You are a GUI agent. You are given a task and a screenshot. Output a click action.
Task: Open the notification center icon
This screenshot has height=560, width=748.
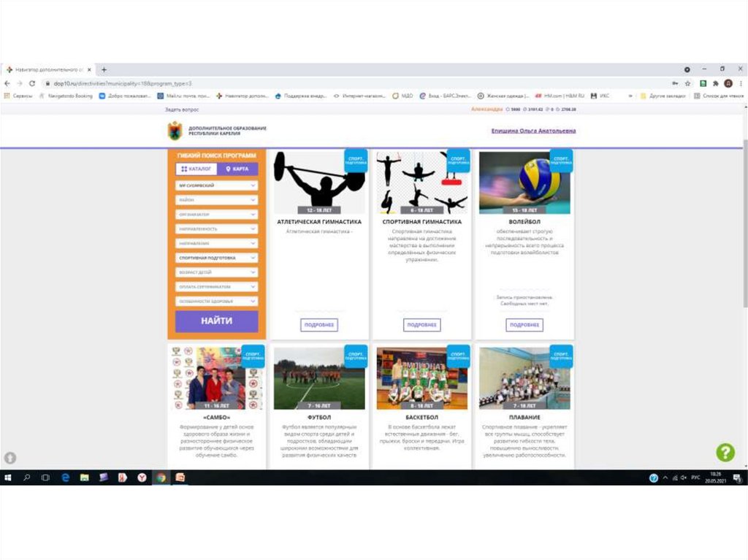click(x=737, y=478)
